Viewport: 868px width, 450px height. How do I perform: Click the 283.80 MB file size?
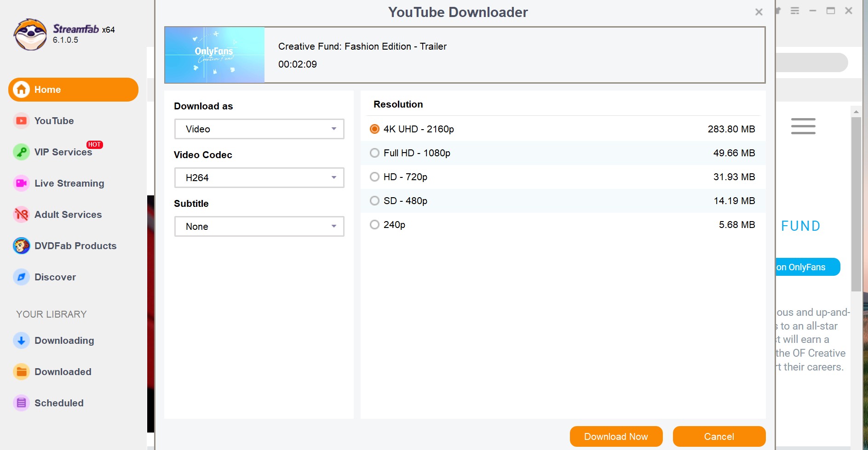coord(731,129)
